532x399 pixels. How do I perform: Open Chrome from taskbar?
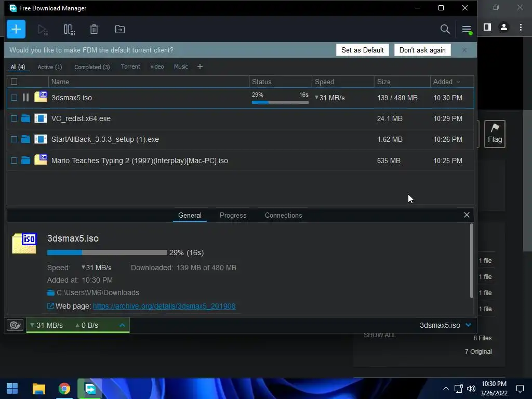[64, 389]
